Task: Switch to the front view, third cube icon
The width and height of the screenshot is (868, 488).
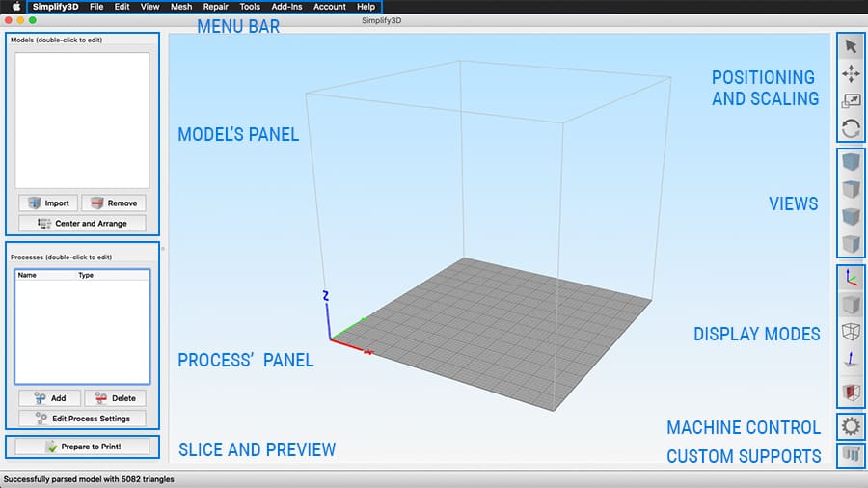Action: pos(851,216)
